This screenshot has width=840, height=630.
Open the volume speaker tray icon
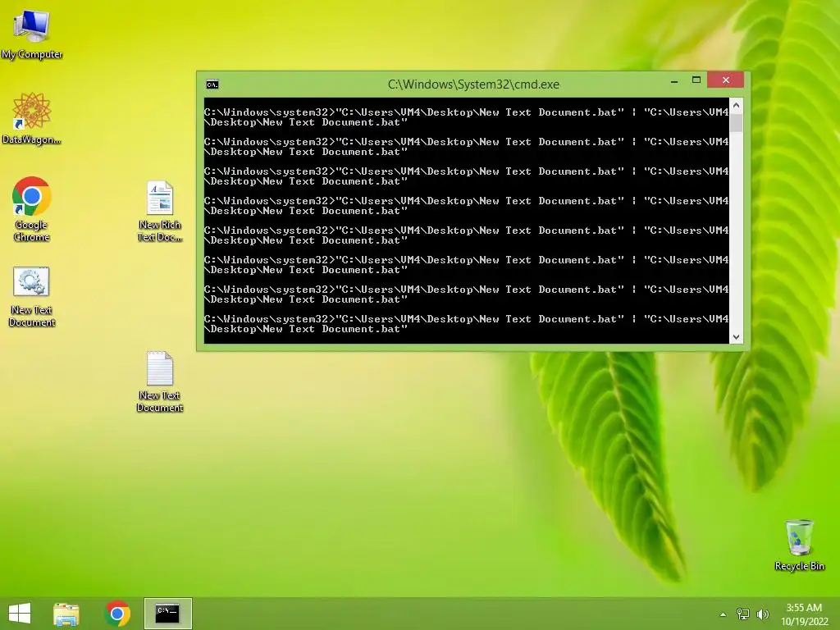(763, 614)
